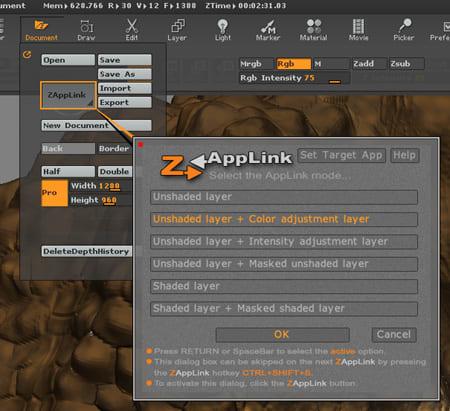Select Unshaded layer option

click(284, 197)
